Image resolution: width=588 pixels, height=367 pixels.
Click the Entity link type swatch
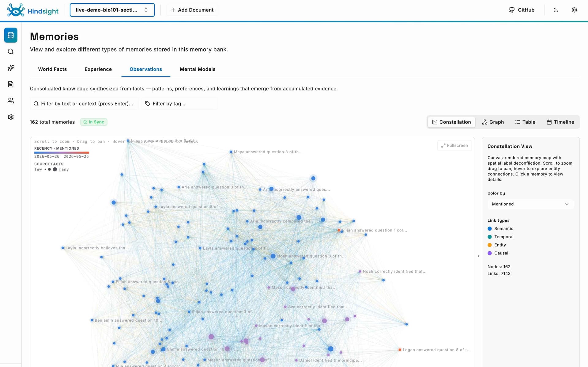click(x=489, y=245)
